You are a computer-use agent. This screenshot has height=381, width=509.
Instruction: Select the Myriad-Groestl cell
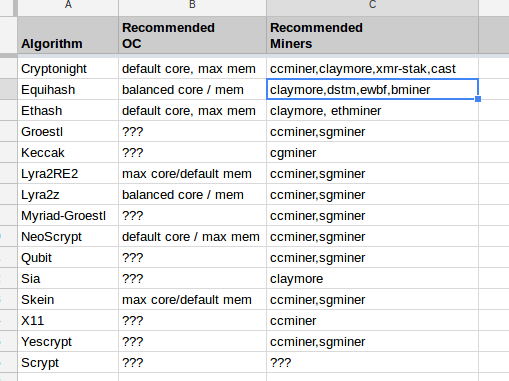tap(68, 215)
